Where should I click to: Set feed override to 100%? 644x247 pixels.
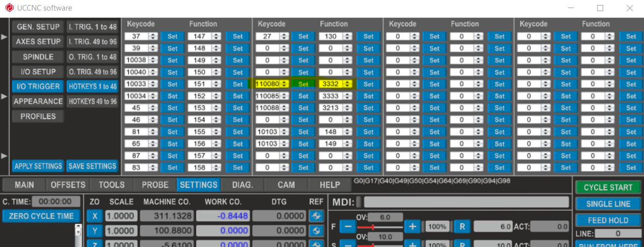438,227
